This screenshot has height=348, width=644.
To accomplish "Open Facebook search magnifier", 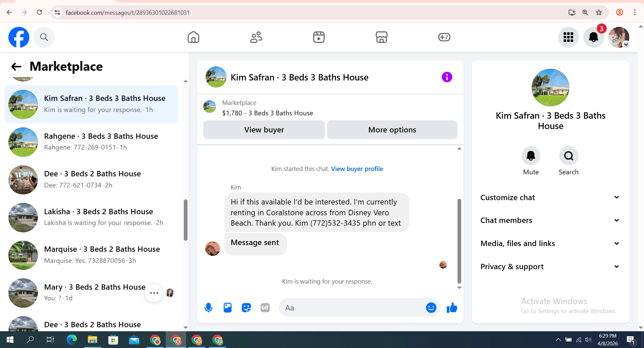I will (x=44, y=37).
